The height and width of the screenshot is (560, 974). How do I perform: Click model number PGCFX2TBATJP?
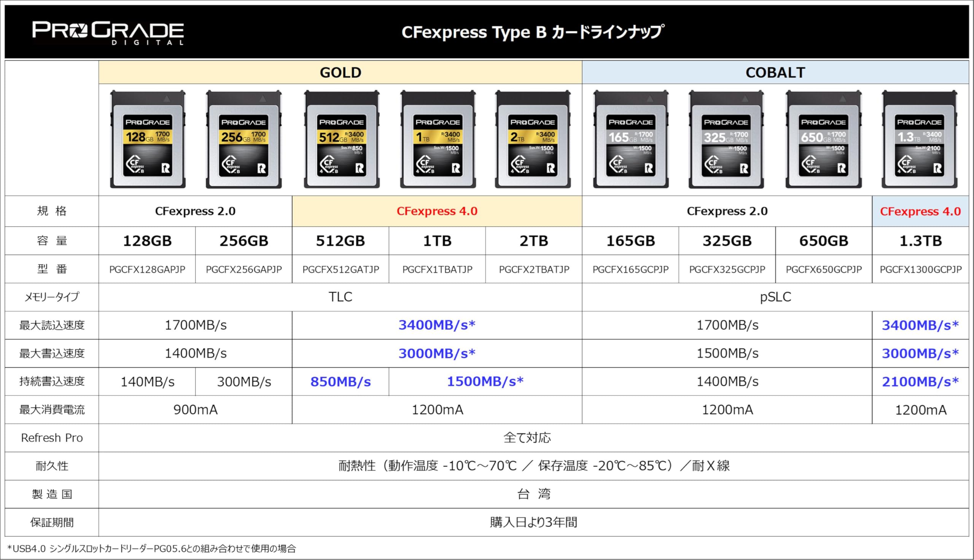(x=534, y=270)
